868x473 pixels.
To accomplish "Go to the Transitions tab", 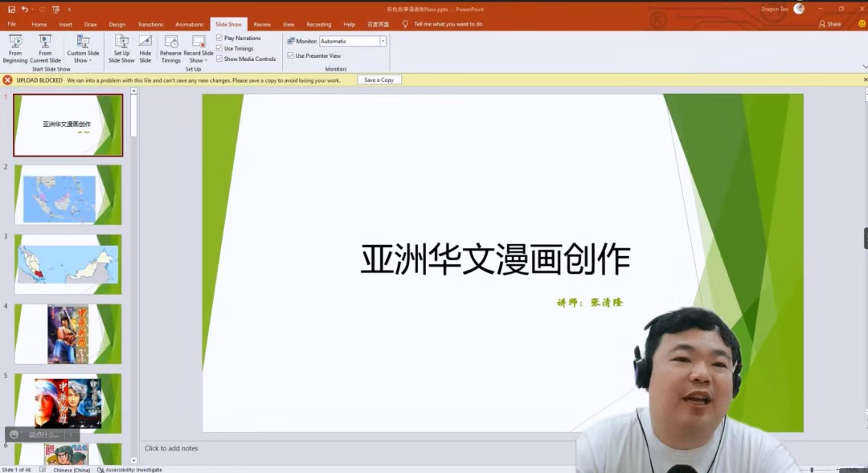I will (150, 24).
